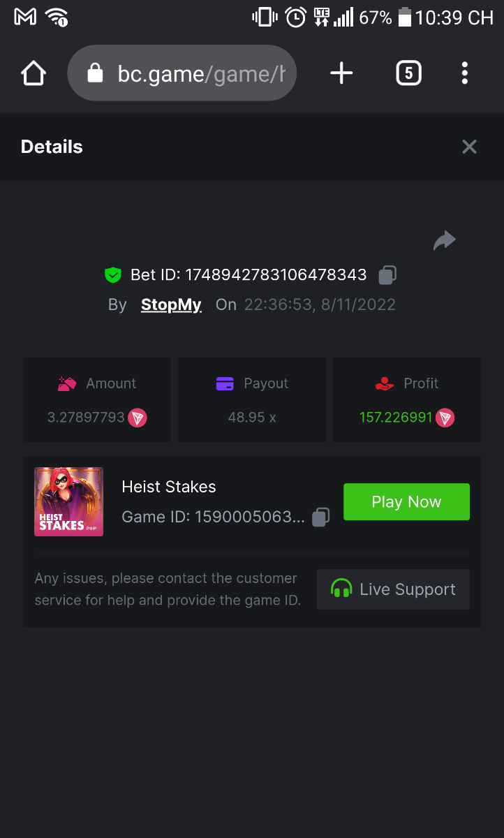Image resolution: width=504 pixels, height=838 pixels.
Task: Tap the TRX coin icon beside Amount
Action: [138, 418]
